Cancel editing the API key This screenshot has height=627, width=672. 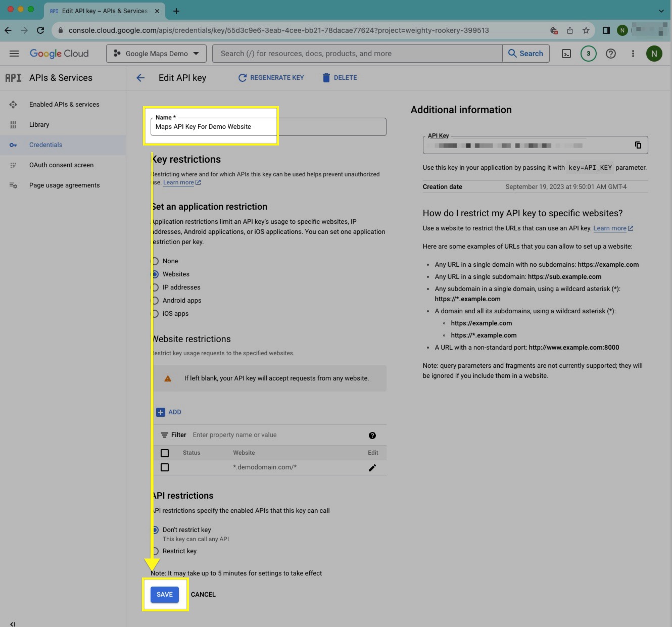tap(203, 595)
